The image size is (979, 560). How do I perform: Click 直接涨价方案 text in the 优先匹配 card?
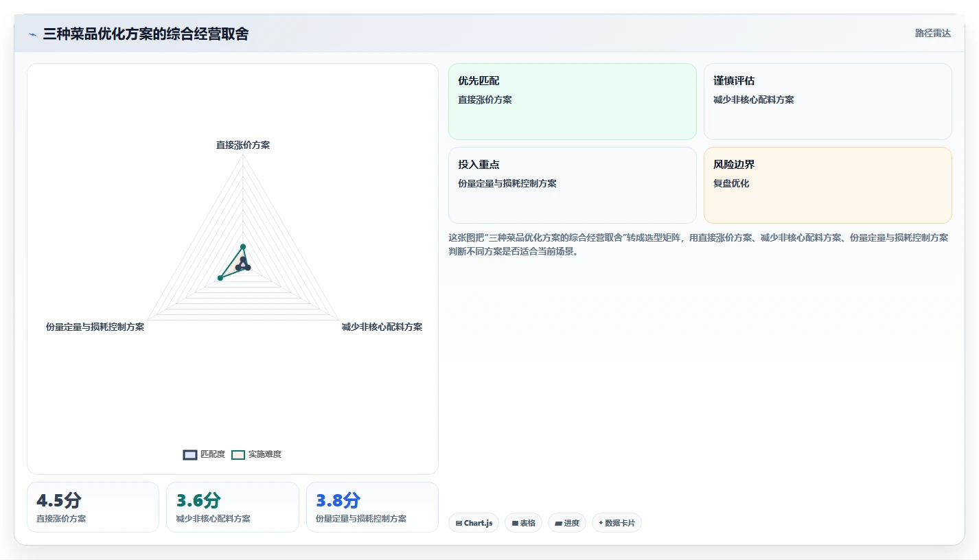click(x=485, y=100)
